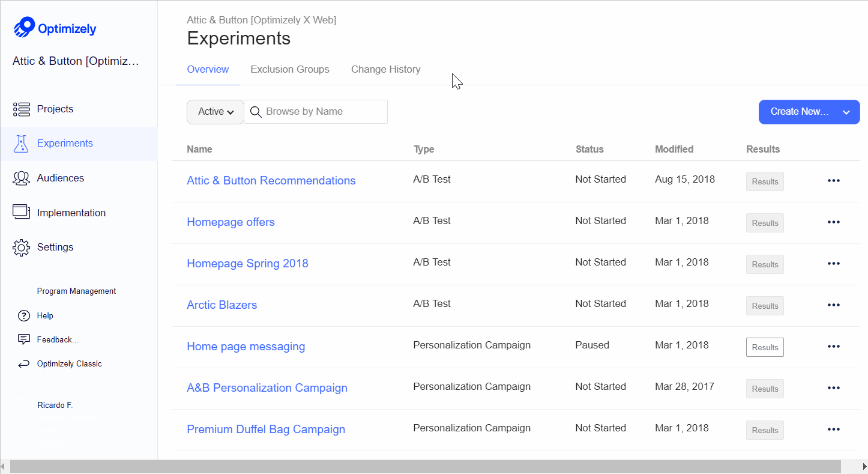Click the Optimizely Classic return arrow icon
This screenshot has height=474, width=868.
pos(24,364)
